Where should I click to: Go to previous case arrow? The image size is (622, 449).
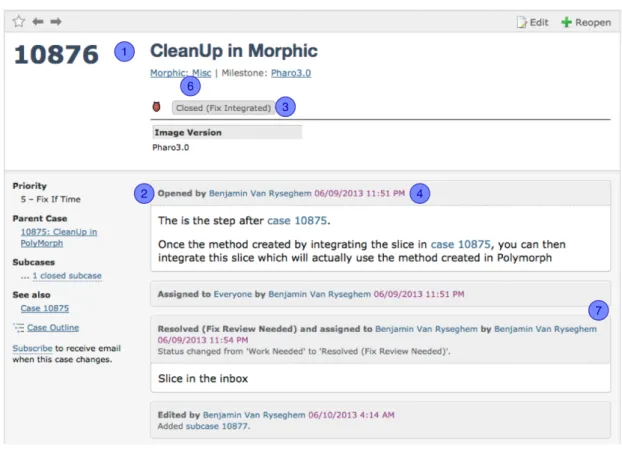pyautogui.click(x=38, y=21)
